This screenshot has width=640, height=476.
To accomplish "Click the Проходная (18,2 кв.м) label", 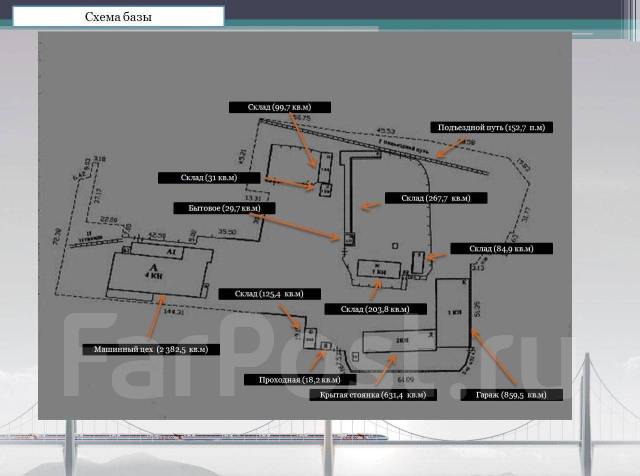I will [x=293, y=380].
